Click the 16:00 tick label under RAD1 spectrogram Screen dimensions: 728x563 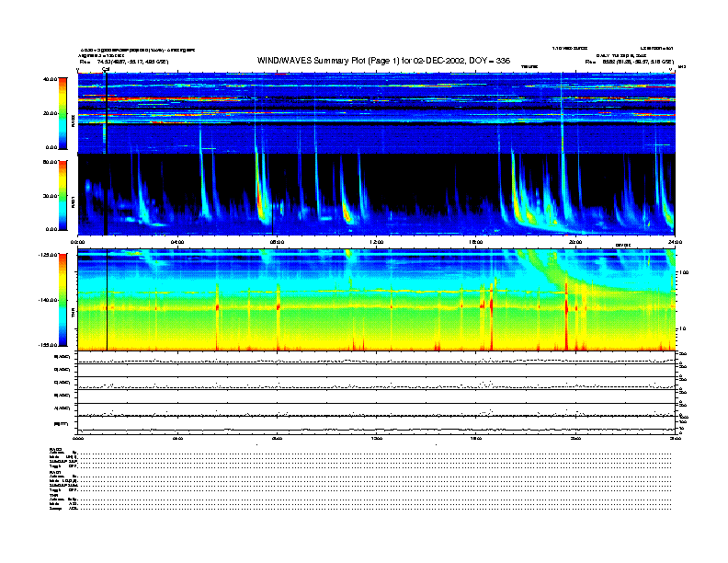pyautogui.click(x=476, y=242)
